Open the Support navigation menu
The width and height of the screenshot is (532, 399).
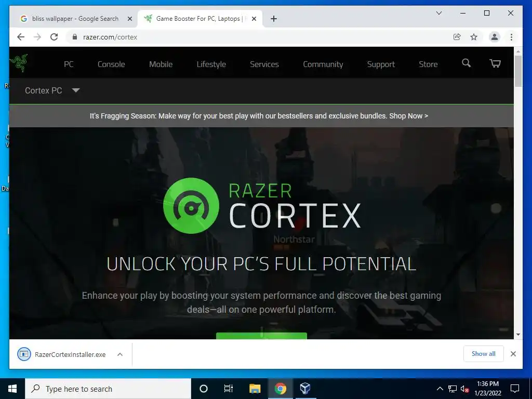click(x=381, y=64)
